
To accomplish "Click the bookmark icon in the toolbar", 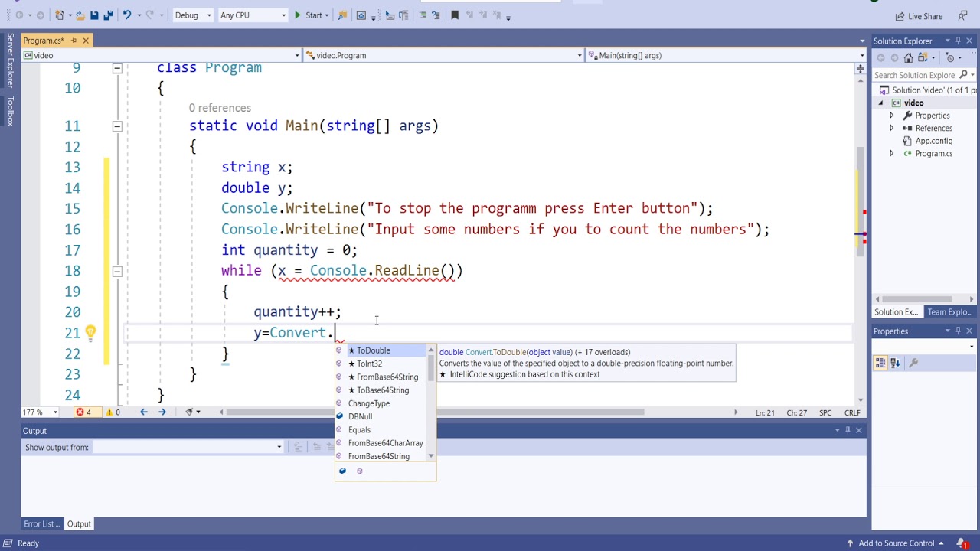I will click(x=454, y=15).
